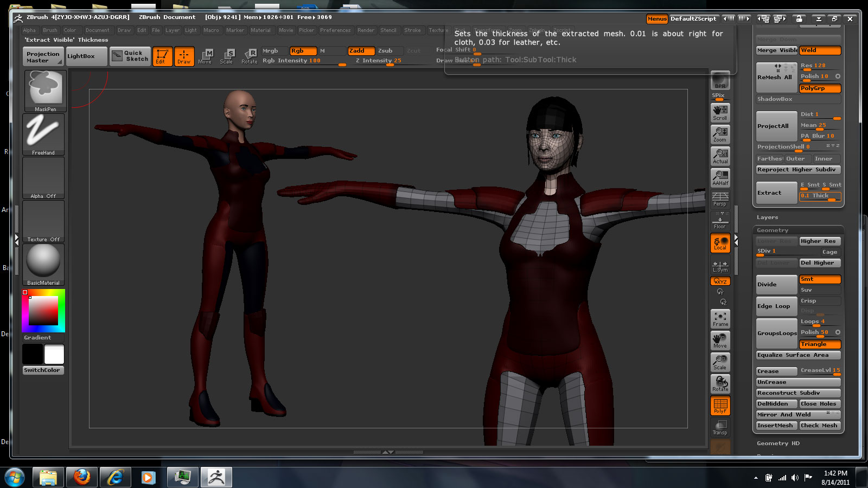
Task: Toggle L.Sym local symmetry
Action: tap(720, 266)
